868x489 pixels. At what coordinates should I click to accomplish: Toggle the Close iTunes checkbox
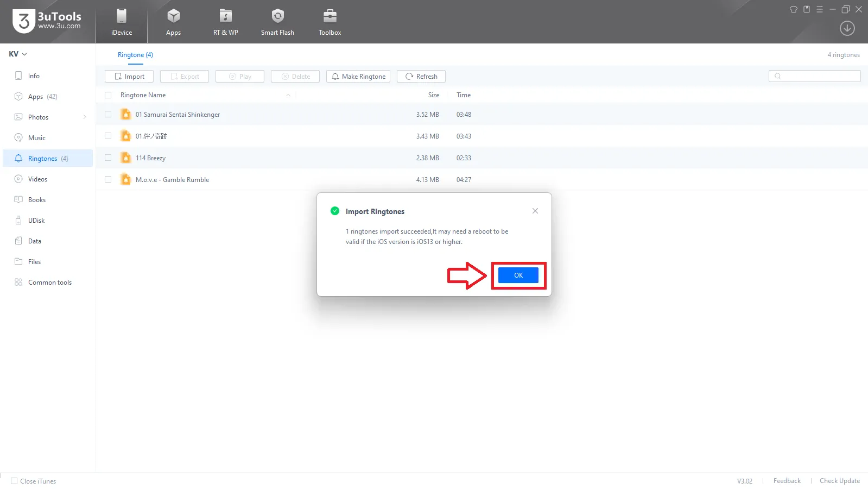coord(14,481)
